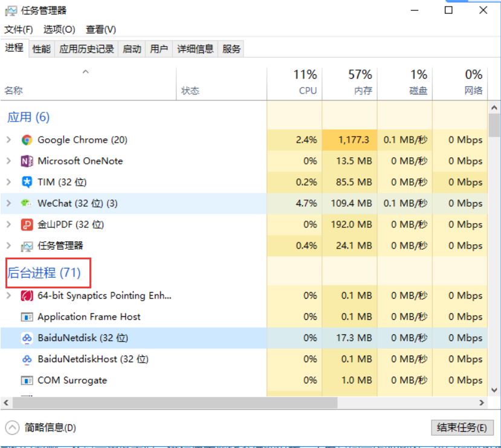
Task: Click the horizontal scrollbar left arrow
Action: pyautogui.click(x=6, y=403)
